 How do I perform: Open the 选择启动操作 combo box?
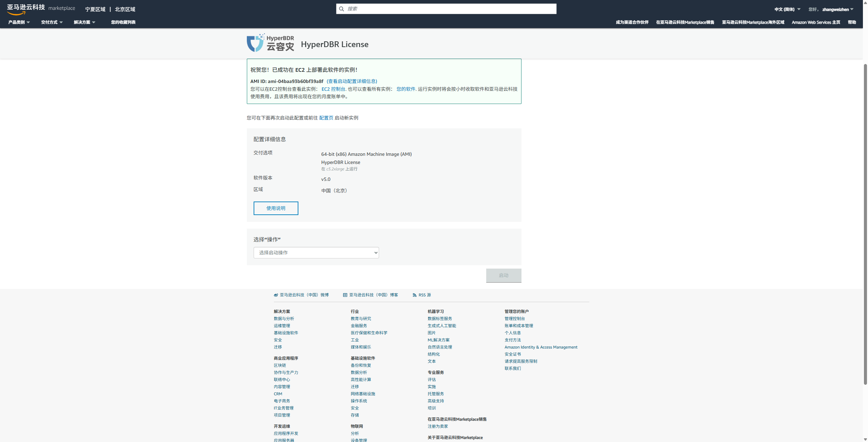click(x=316, y=253)
